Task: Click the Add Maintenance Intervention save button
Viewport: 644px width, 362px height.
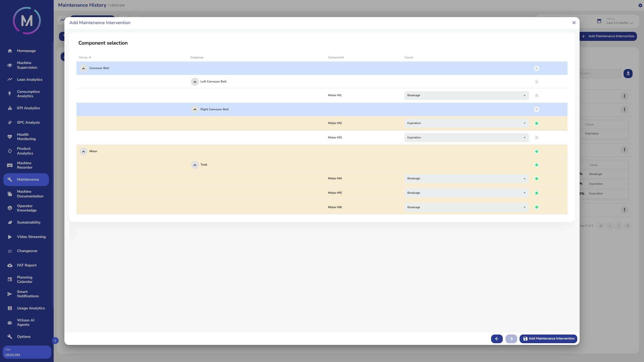Action: (x=548, y=339)
